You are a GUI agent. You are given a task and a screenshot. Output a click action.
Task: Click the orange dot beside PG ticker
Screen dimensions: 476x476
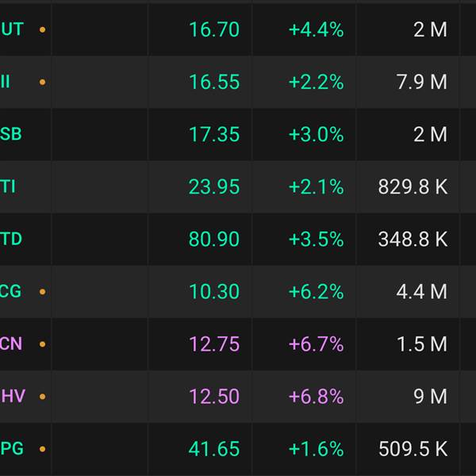coord(42,449)
